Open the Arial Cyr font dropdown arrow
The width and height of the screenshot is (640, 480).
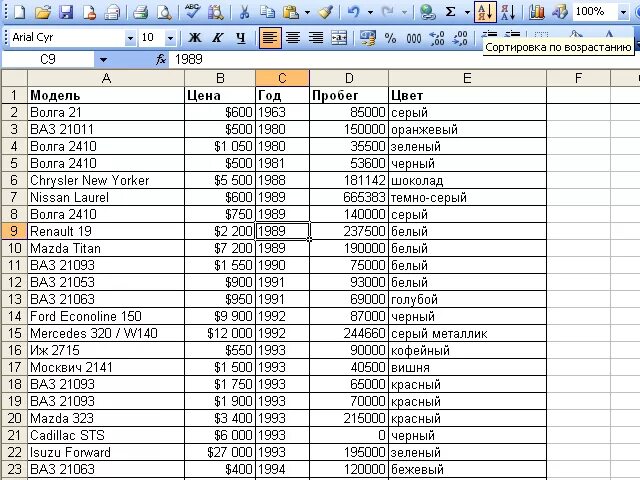pos(130,38)
